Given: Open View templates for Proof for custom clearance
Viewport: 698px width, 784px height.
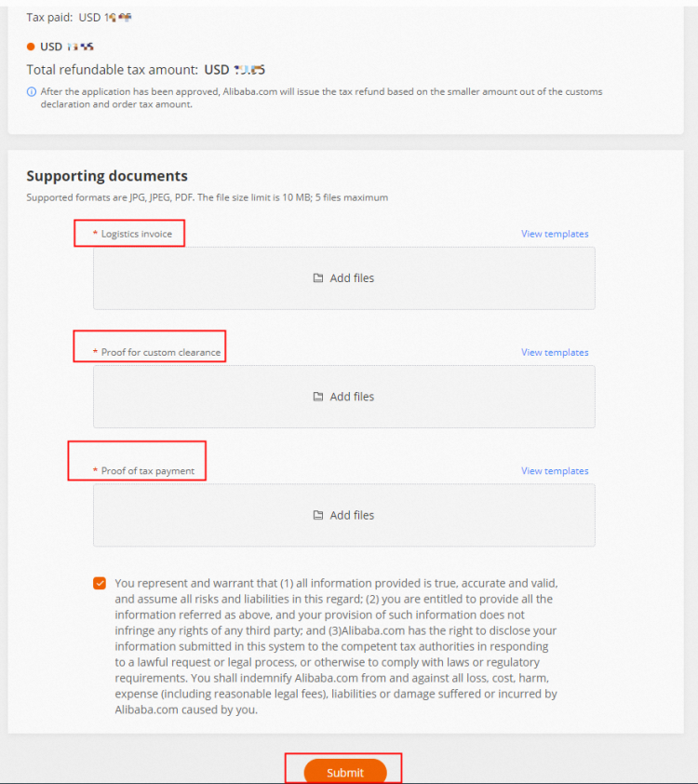Looking at the screenshot, I should pos(555,352).
